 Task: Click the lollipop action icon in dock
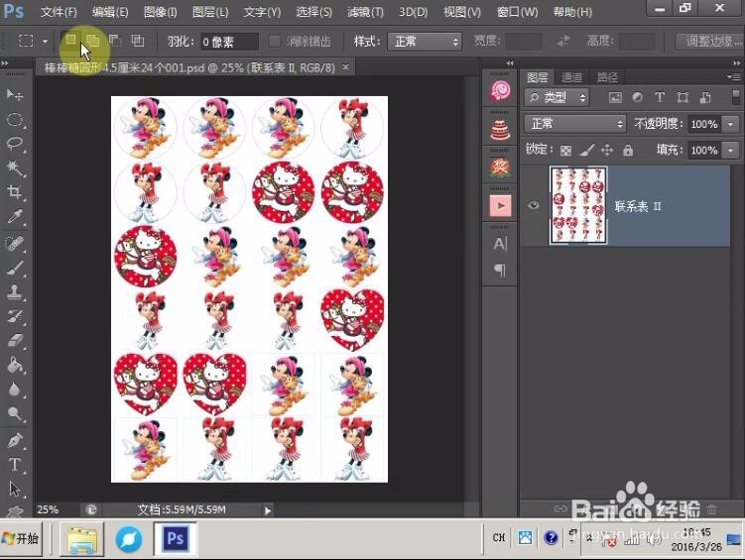point(500,90)
